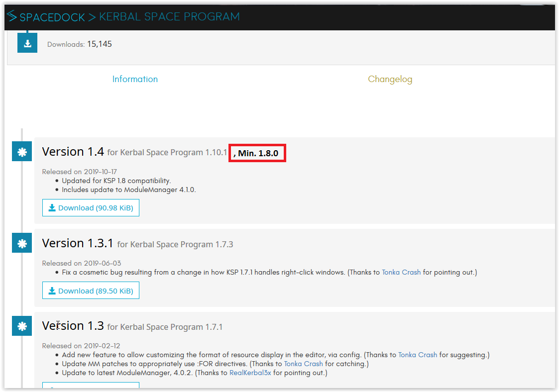Screen dimensions: 559x392
Task: Click the SpaceDock logo icon
Action: (12, 16)
